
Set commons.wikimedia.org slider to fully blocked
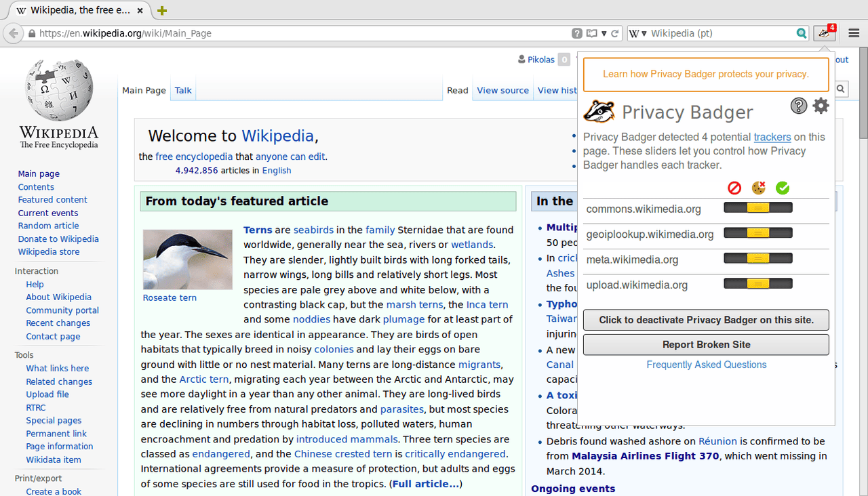coord(734,208)
